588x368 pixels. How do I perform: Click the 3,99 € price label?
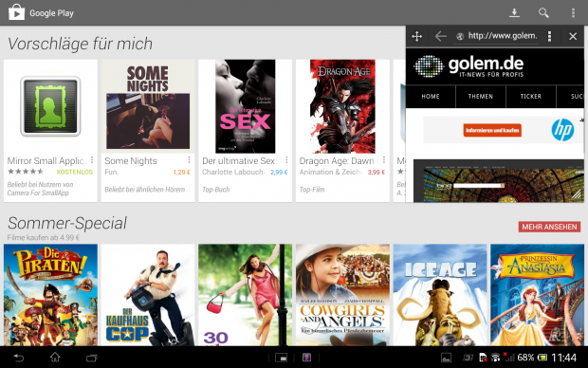(377, 173)
